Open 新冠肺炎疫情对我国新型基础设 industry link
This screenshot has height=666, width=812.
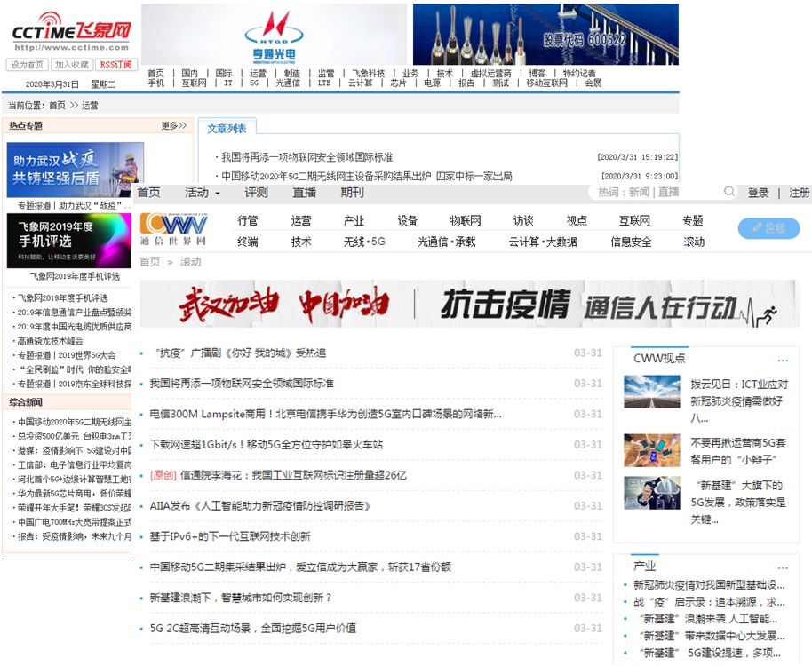(710, 585)
